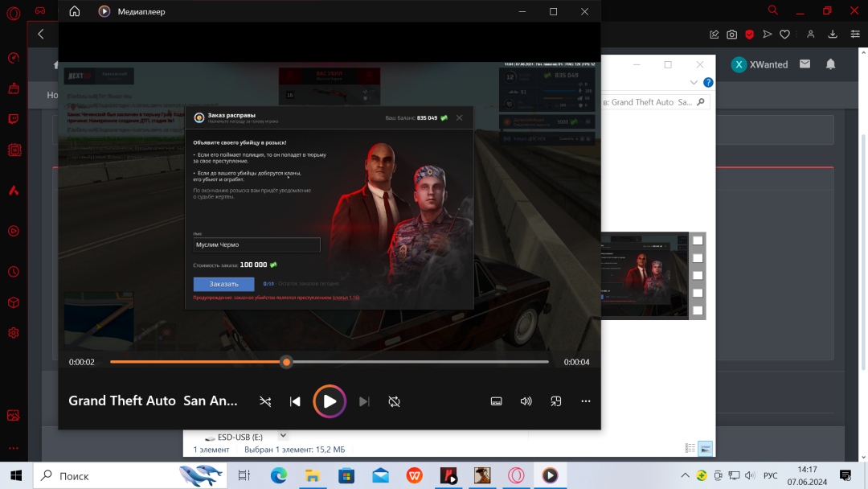The image size is (868, 489).
Task: Open WPS Office from the taskbar
Action: [415, 475]
